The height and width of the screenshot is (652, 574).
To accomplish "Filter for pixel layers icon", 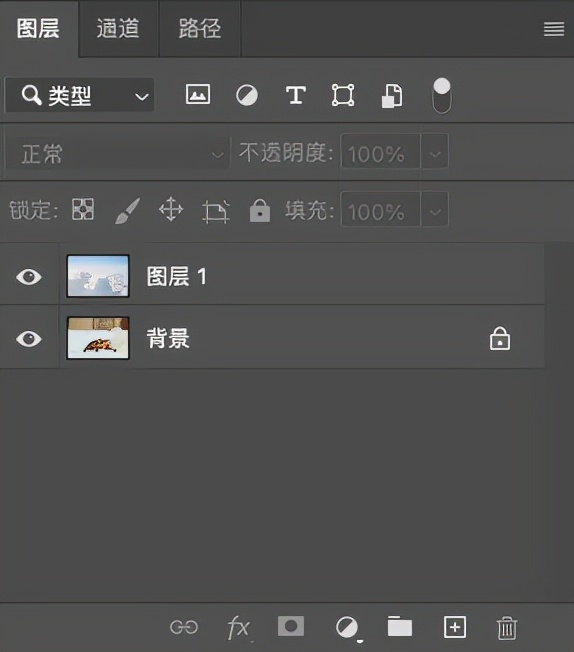I will pyautogui.click(x=198, y=94).
